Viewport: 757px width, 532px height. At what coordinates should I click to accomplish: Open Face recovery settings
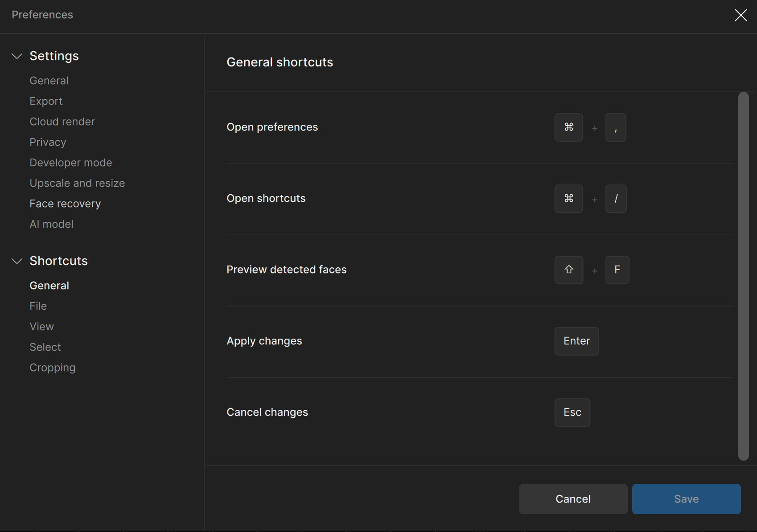pyautogui.click(x=65, y=204)
